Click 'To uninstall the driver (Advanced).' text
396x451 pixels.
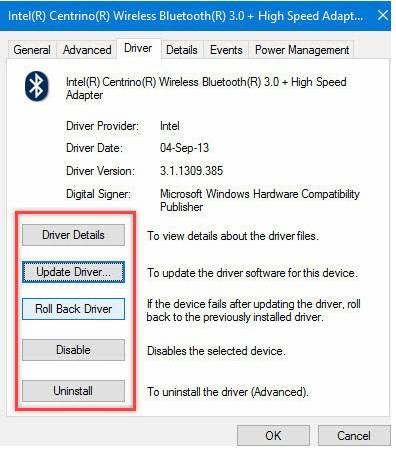(x=228, y=392)
